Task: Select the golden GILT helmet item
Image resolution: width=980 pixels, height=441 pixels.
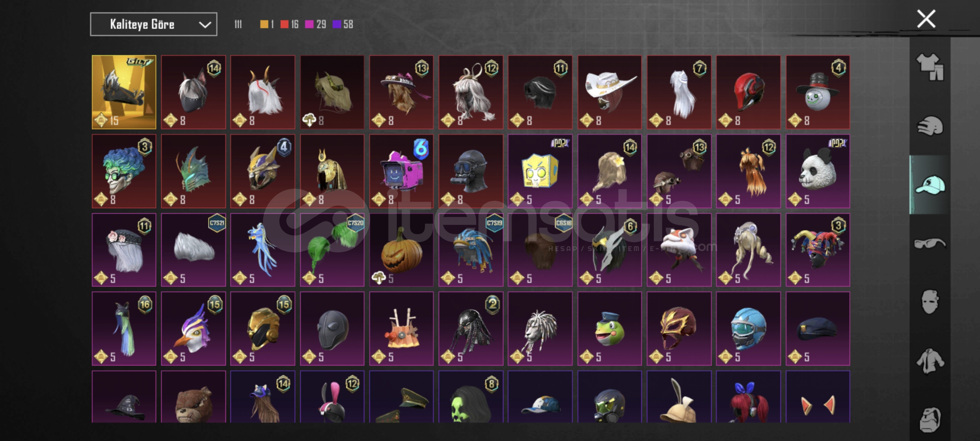Action: tap(124, 92)
